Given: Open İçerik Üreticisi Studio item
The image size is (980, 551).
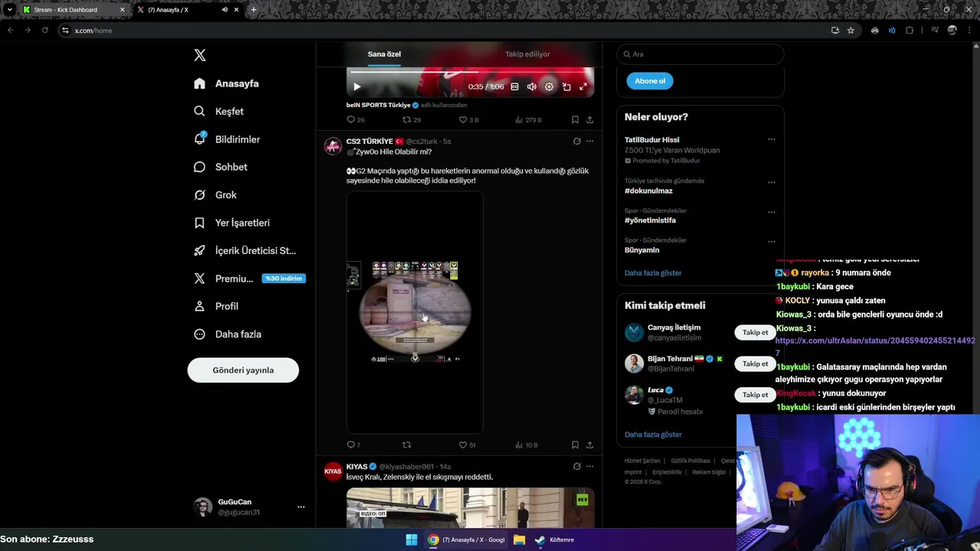Looking at the screenshot, I should click(245, 250).
